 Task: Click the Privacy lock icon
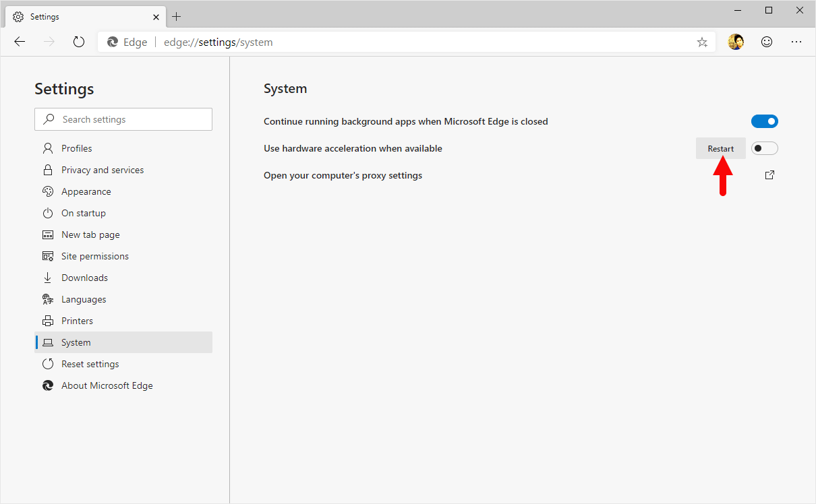pos(48,170)
